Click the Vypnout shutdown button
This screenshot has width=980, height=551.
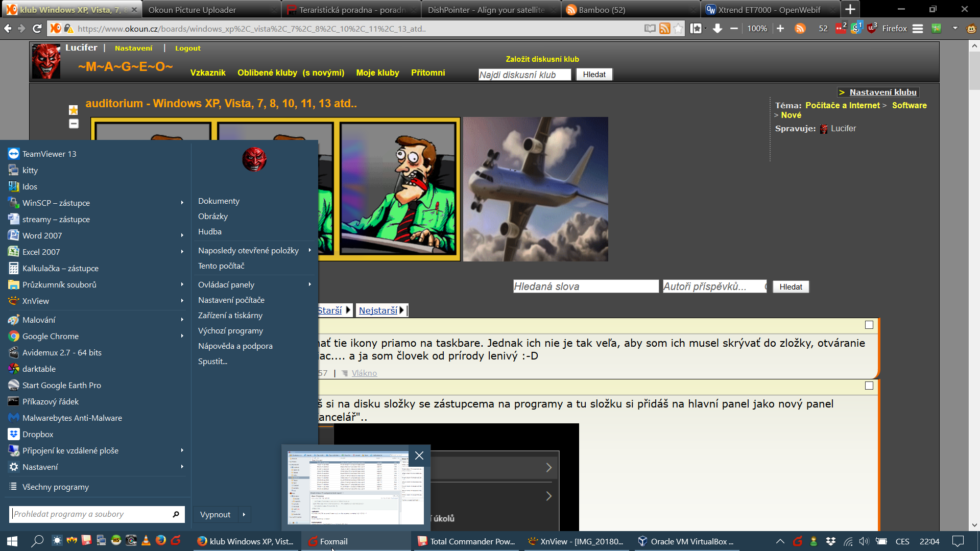click(x=215, y=514)
